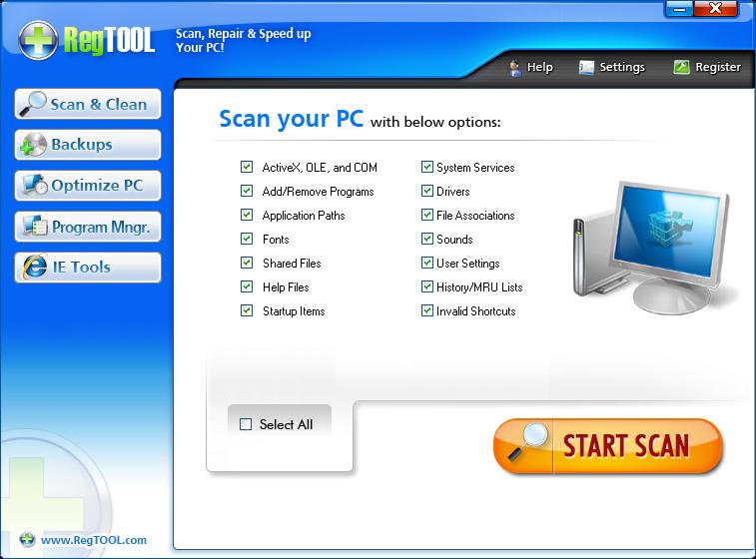Screen dimensions: 756x559
Task: Go to Optimize PC
Action: tap(88, 186)
